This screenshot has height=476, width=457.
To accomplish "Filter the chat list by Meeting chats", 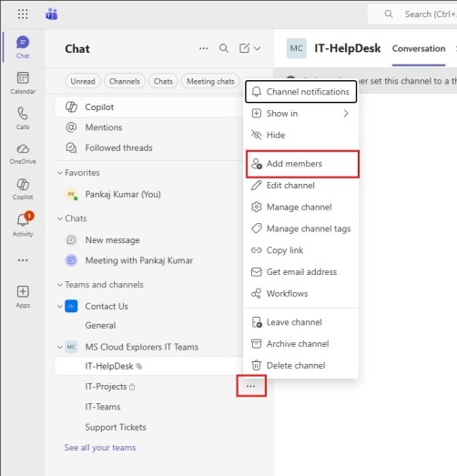I will point(210,81).
